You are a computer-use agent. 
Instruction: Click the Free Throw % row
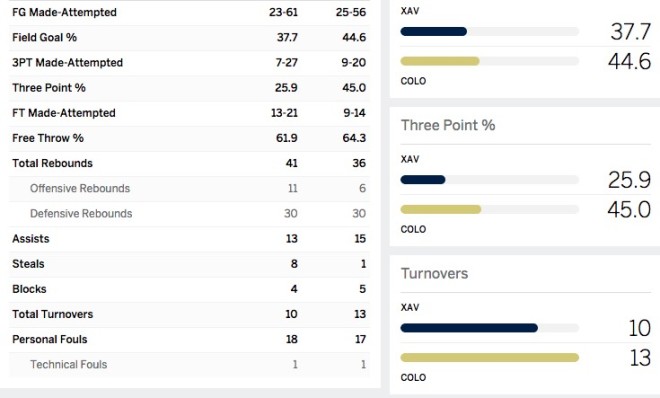(189, 138)
